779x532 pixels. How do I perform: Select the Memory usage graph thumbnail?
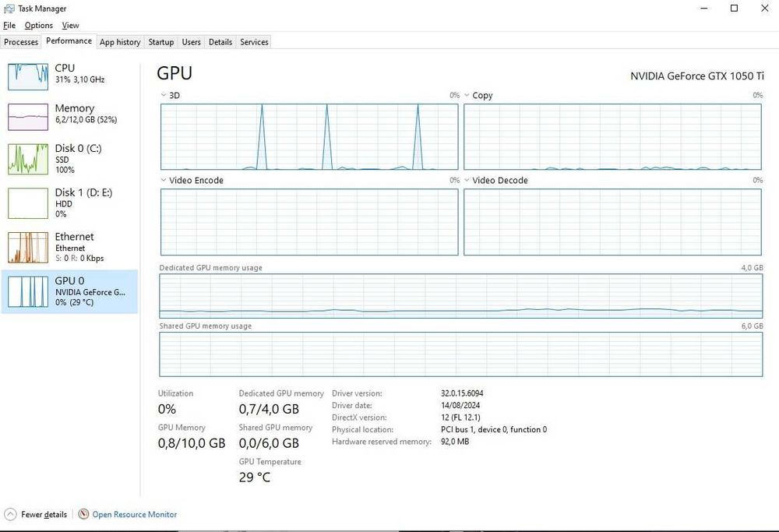(x=28, y=117)
